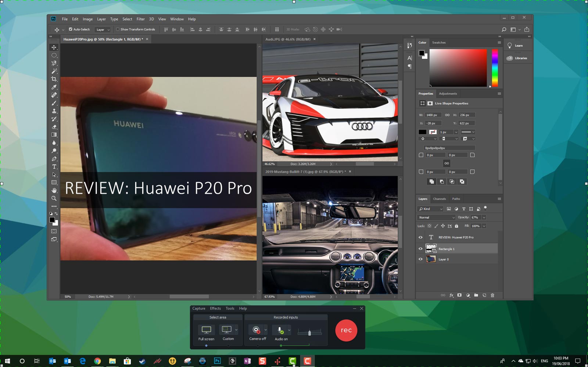Hide the Rectangle 1 layer
Screen dimensions: 588x367
point(420,249)
